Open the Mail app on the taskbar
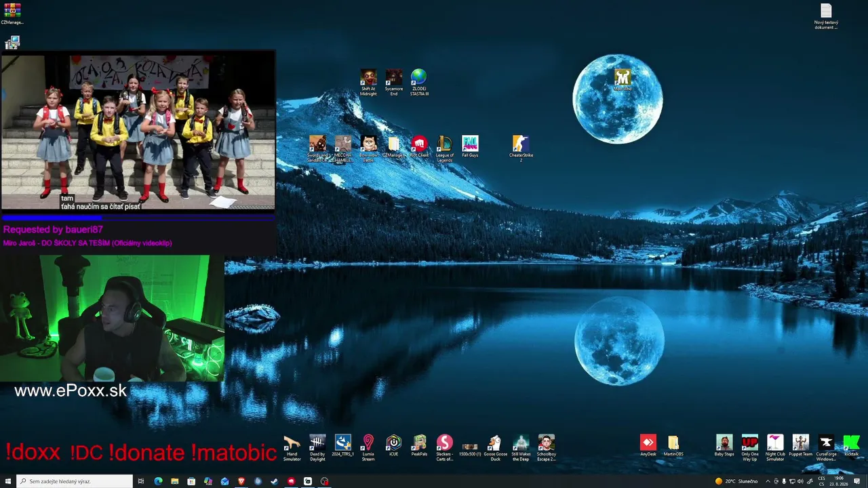The image size is (868, 488). pos(224,481)
